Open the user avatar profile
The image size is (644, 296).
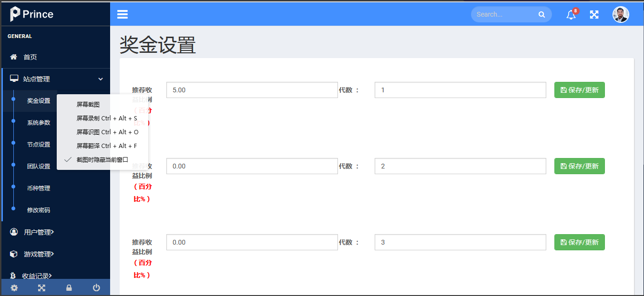(x=621, y=14)
